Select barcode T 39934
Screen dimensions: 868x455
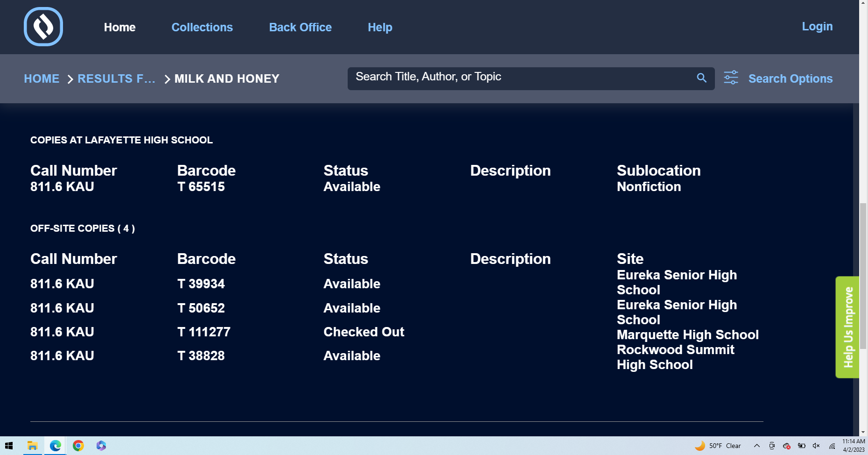click(201, 284)
